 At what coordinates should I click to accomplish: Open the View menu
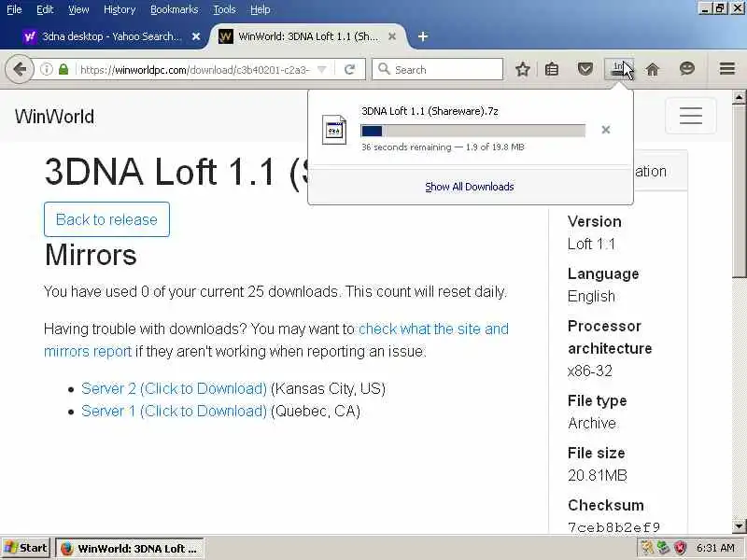pos(78,9)
